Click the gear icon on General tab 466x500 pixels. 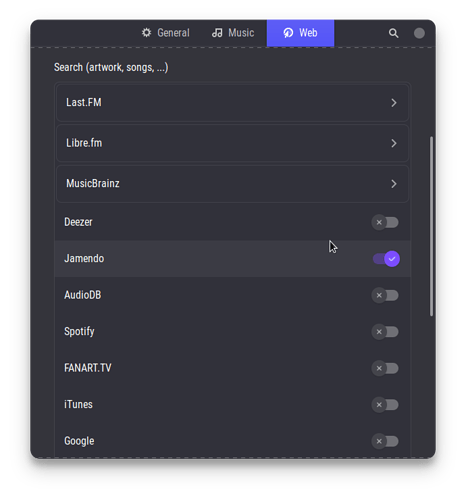click(146, 33)
